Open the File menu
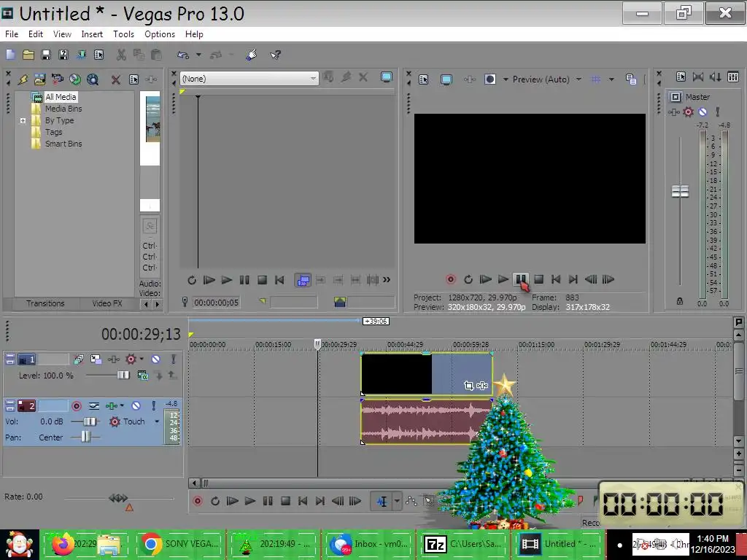The width and height of the screenshot is (747, 560). point(12,34)
